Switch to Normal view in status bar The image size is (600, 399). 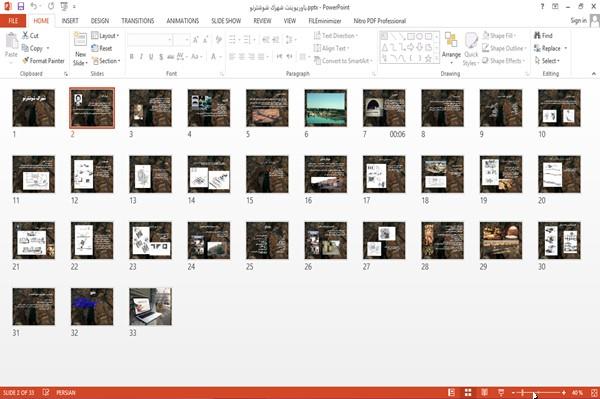(x=452, y=392)
